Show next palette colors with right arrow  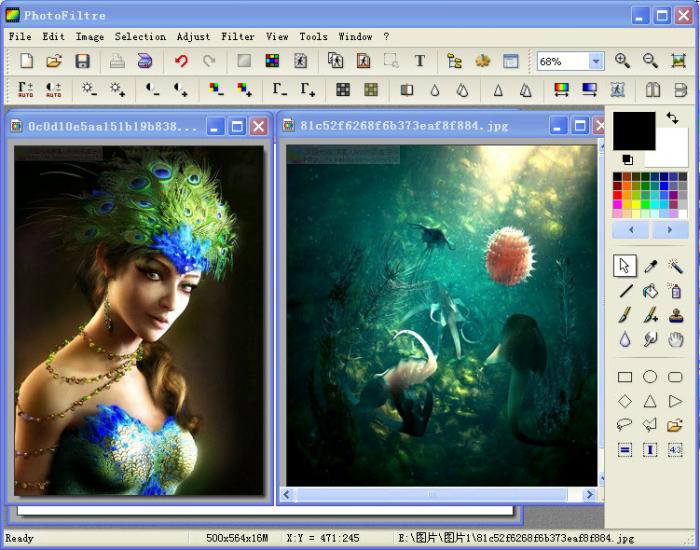pyautogui.click(x=670, y=230)
